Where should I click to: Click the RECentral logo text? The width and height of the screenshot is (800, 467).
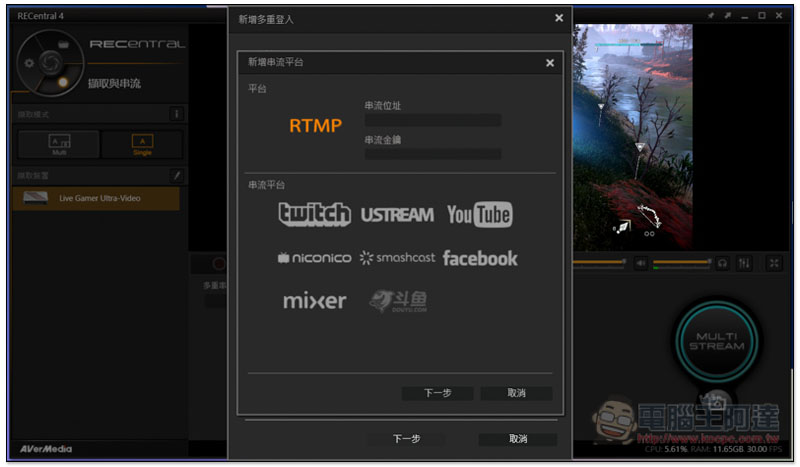[137, 44]
